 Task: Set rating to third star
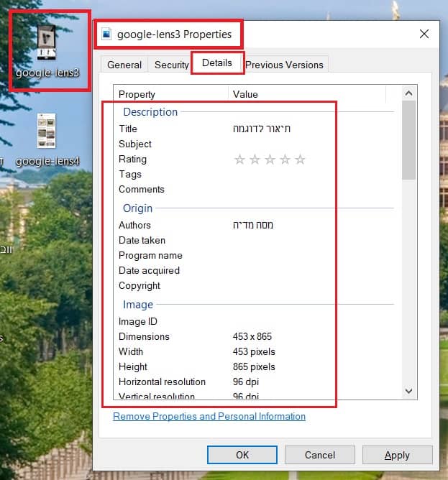[270, 160]
